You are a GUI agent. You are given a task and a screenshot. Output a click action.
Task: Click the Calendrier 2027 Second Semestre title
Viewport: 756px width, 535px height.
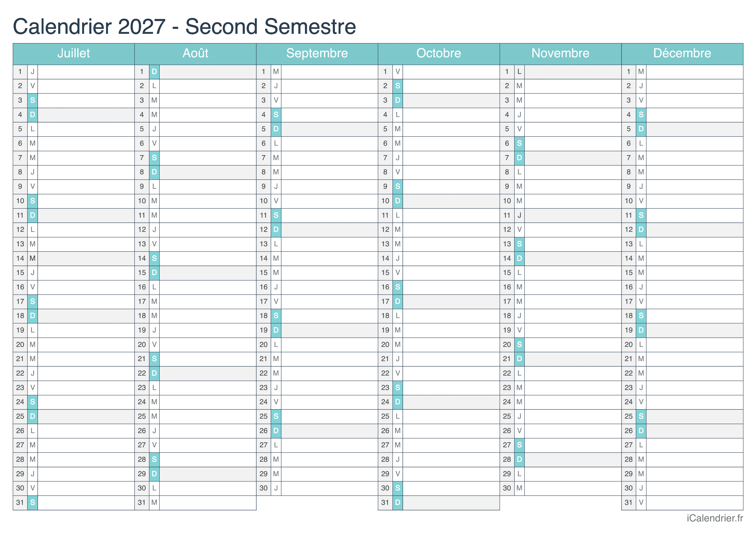pyautogui.click(x=184, y=26)
